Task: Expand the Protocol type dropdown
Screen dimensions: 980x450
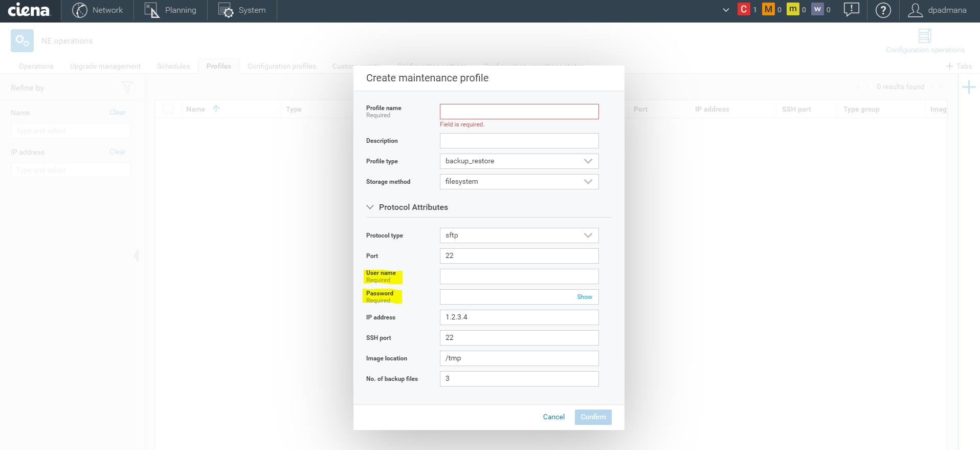Action: (519, 235)
